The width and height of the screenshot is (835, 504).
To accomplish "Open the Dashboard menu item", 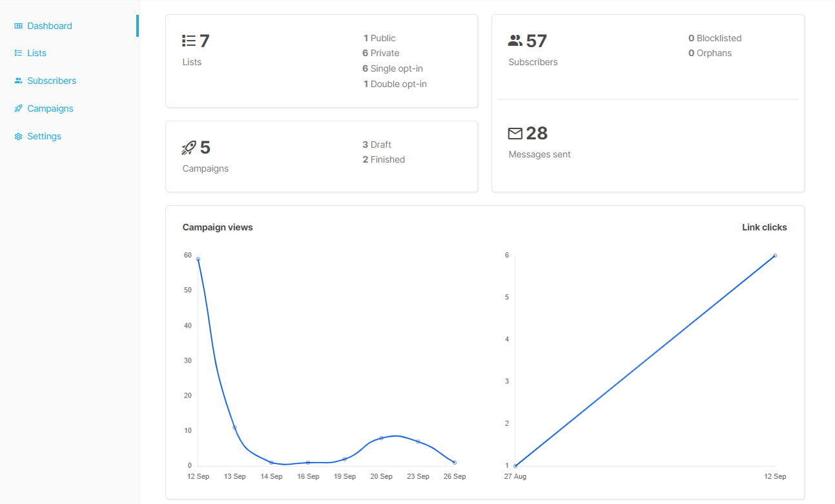I will (69, 26).
